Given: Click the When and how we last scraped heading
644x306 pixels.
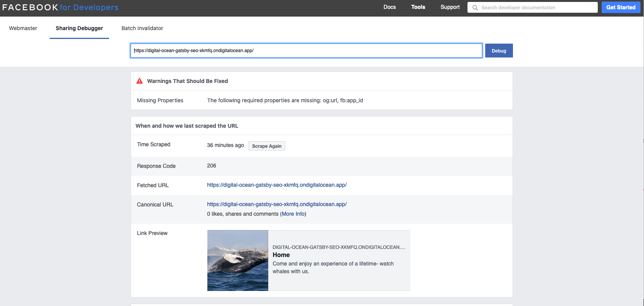Looking at the screenshot, I should click(187, 126).
